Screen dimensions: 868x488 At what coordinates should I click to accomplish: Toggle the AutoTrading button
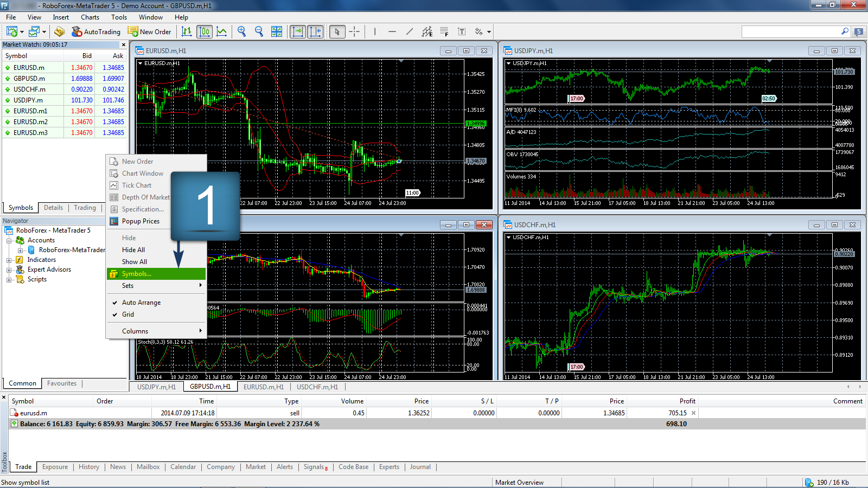pyautogui.click(x=96, y=32)
